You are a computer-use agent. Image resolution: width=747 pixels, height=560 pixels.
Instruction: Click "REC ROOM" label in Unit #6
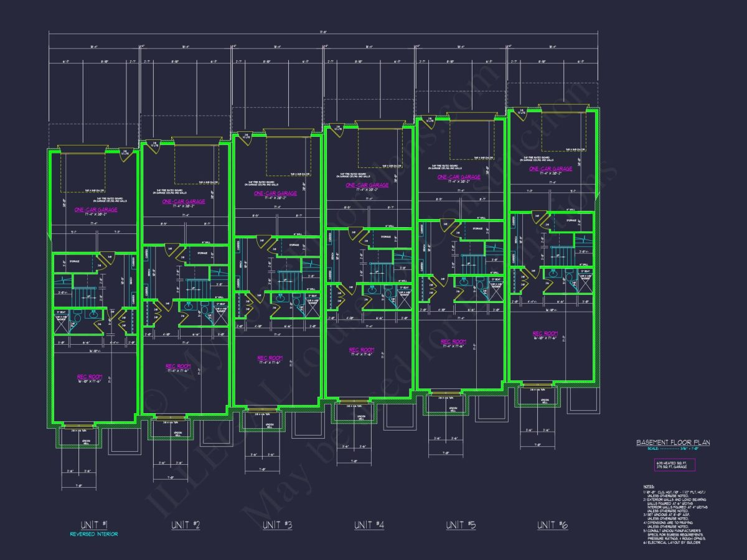point(545,334)
